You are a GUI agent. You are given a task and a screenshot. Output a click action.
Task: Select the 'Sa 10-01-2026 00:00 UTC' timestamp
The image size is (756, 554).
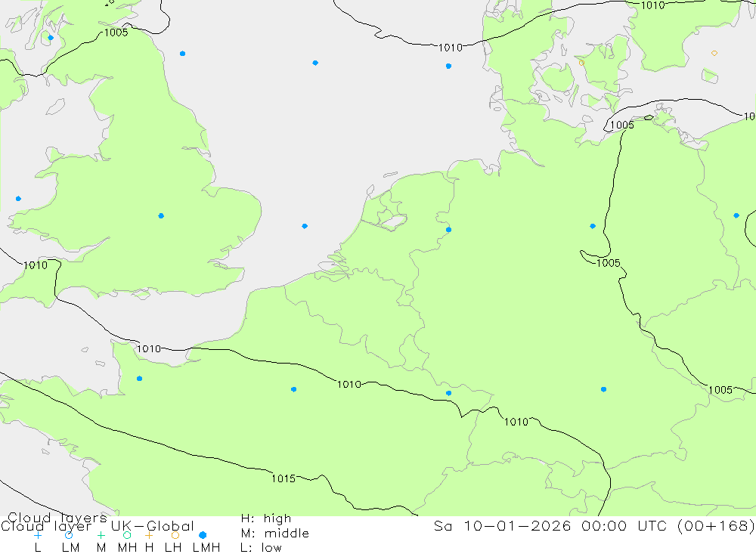pyautogui.click(x=553, y=525)
